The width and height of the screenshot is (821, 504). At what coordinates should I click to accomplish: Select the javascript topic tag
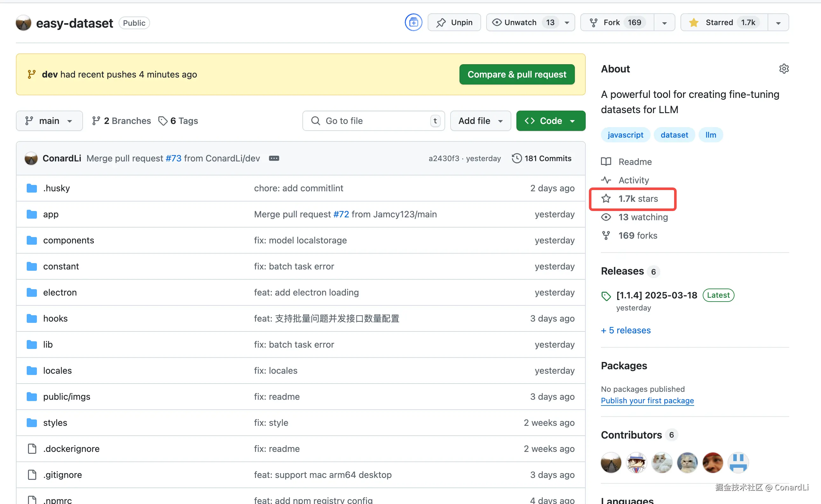(x=625, y=135)
